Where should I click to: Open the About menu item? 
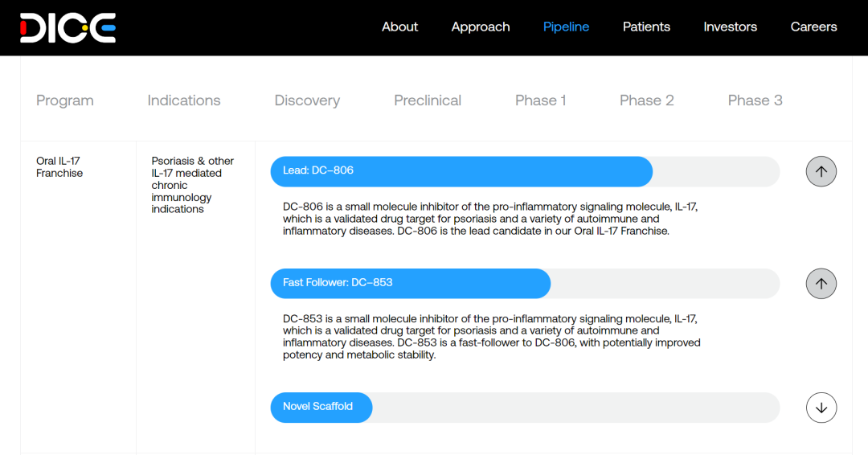[x=399, y=27]
